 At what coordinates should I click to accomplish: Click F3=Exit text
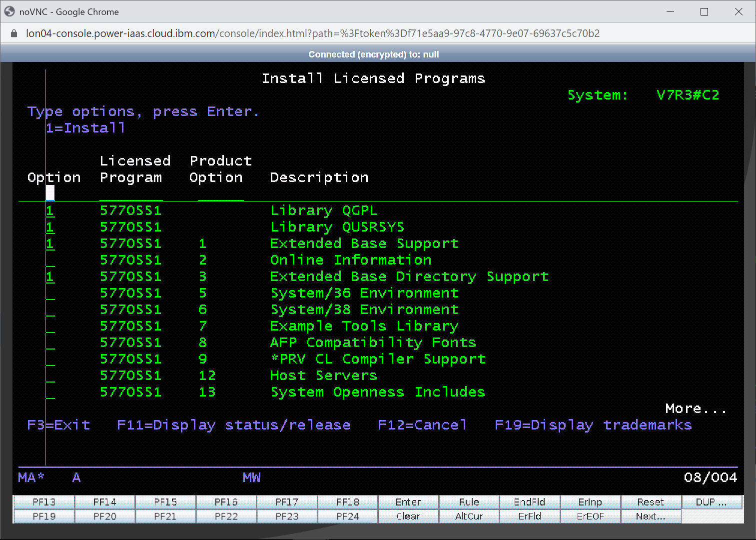click(58, 425)
